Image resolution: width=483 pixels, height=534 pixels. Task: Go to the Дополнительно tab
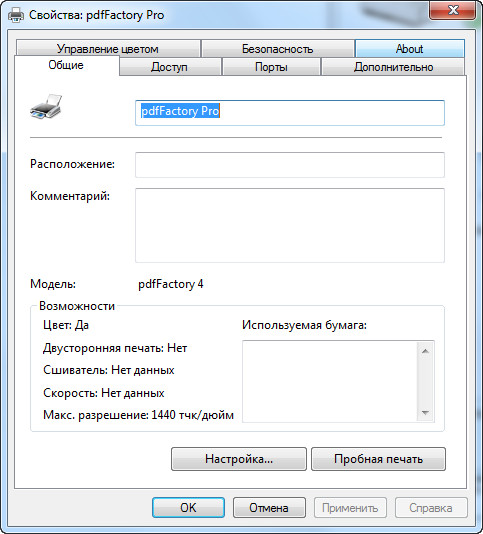click(x=393, y=67)
